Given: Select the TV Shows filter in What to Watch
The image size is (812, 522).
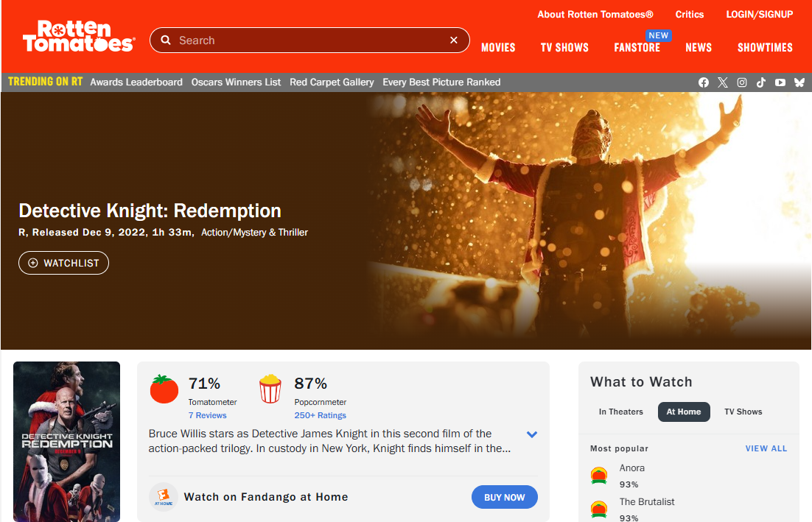Looking at the screenshot, I should point(743,412).
